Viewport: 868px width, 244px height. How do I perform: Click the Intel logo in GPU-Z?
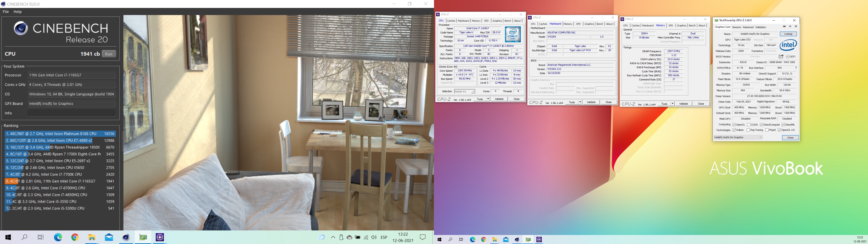coord(788,45)
